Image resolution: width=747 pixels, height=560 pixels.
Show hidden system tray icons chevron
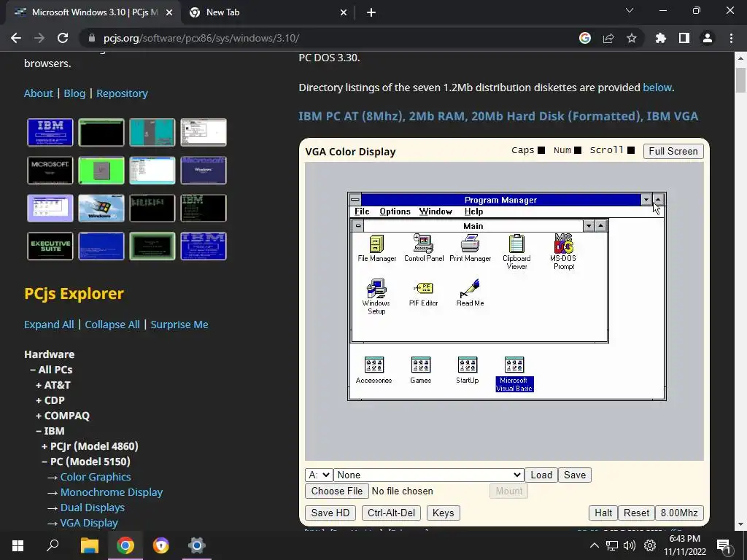point(595,545)
